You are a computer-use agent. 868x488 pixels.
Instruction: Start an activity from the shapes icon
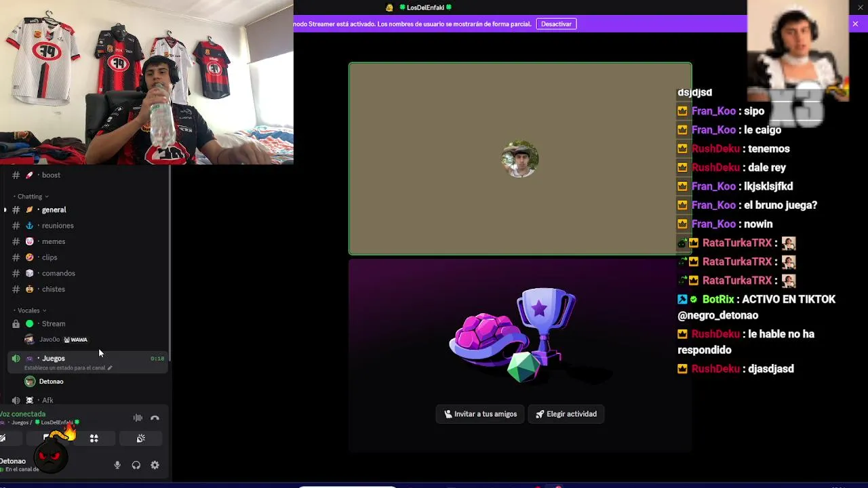94,439
